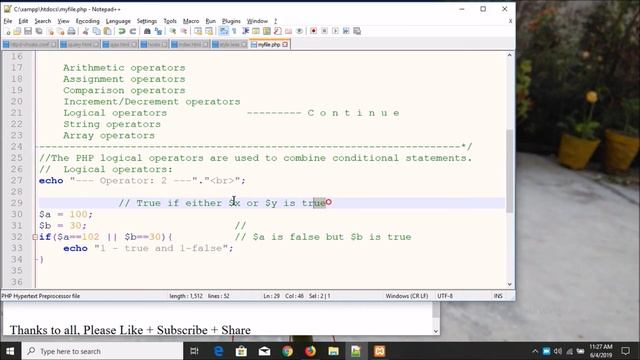
Task: Click the Save Recorded Macro icon
Action: click(357, 31)
